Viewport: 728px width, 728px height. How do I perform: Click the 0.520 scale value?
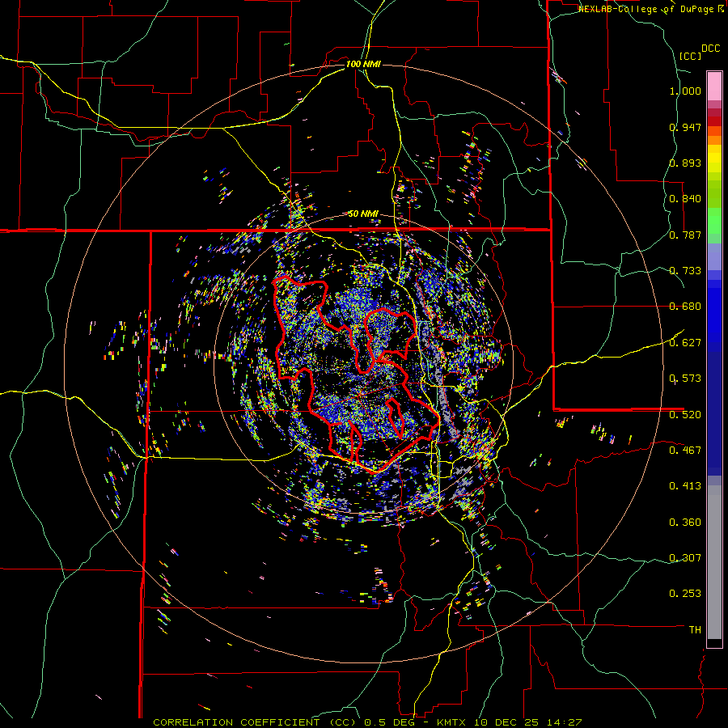tap(685, 415)
